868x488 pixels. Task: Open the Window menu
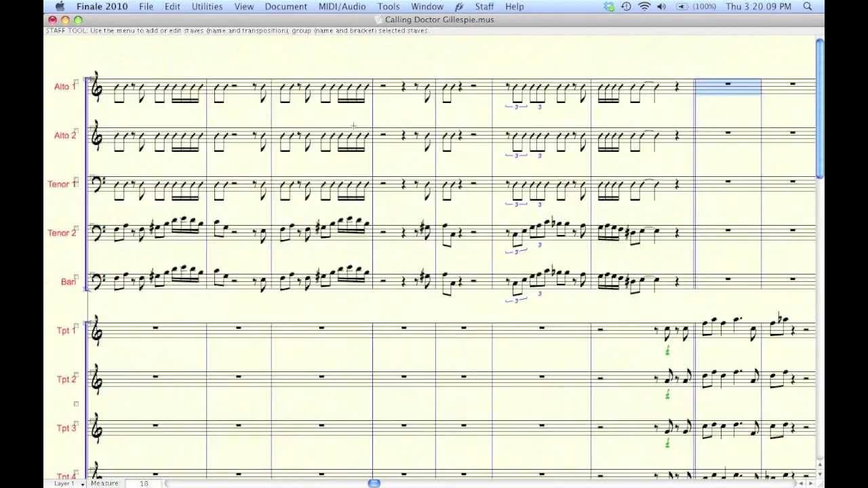[427, 7]
